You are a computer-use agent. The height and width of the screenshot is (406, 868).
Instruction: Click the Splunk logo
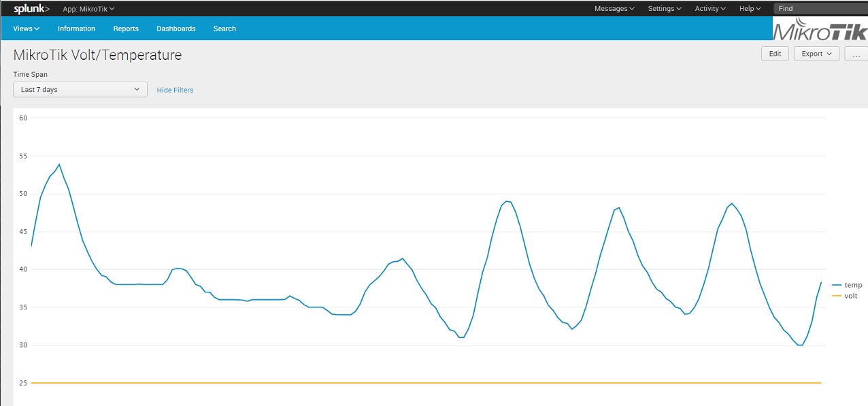pos(31,9)
